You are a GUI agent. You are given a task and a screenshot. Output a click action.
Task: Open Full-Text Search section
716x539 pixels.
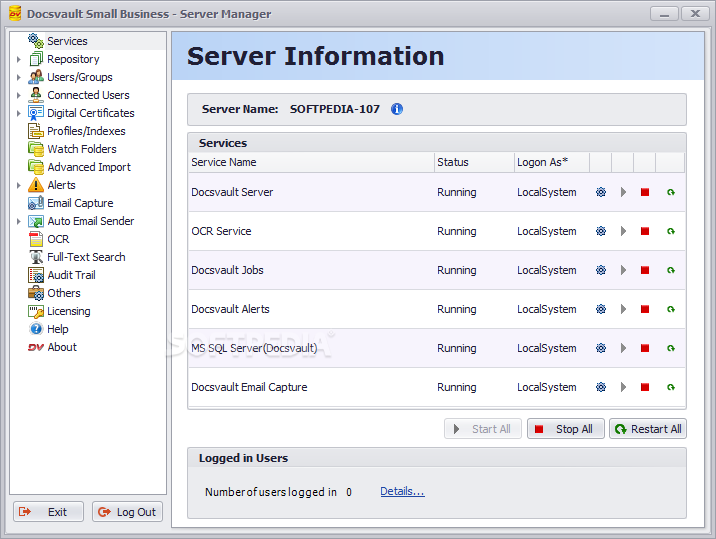click(86, 257)
